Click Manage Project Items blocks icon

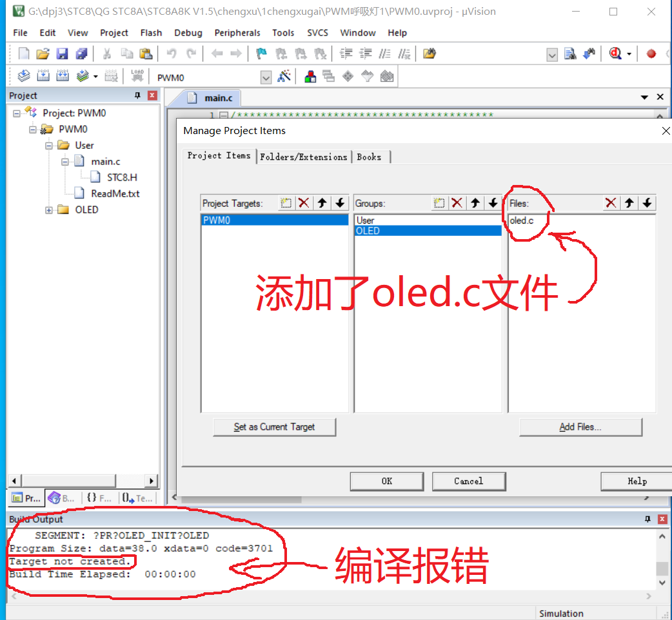tap(310, 77)
